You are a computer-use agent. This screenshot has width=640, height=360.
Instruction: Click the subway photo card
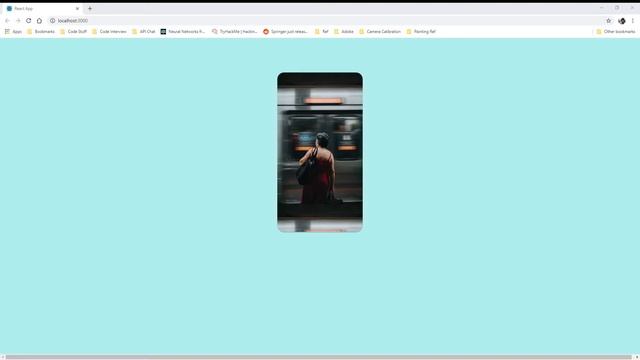[x=320, y=152]
